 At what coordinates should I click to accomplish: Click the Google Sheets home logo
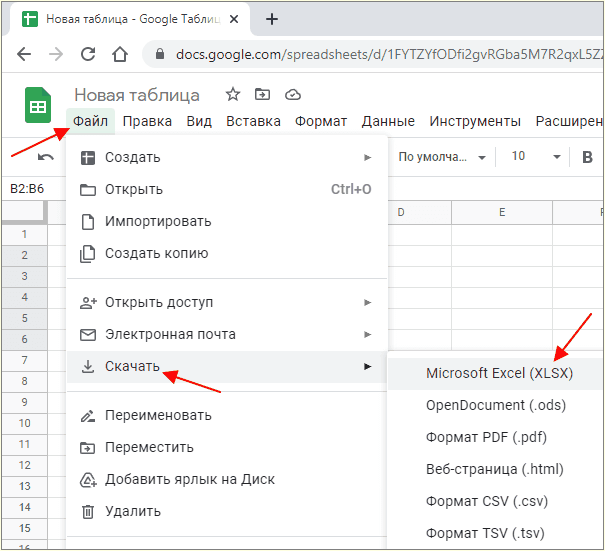(38, 105)
